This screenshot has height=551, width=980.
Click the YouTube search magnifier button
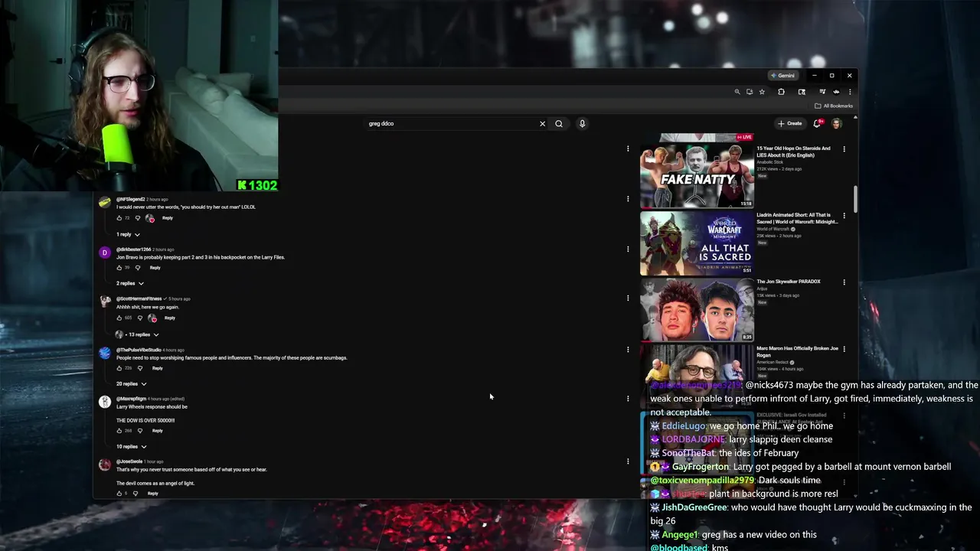point(559,123)
